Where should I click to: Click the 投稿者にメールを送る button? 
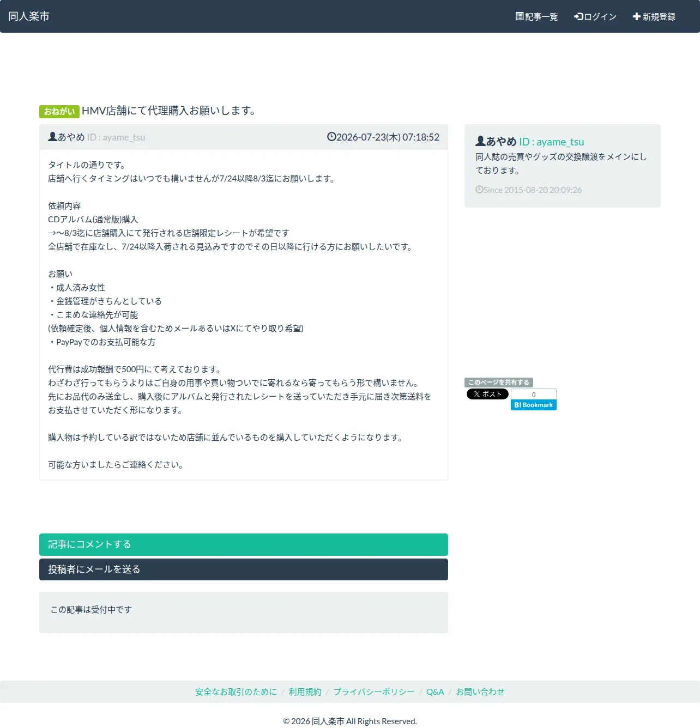click(x=244, y=569)
